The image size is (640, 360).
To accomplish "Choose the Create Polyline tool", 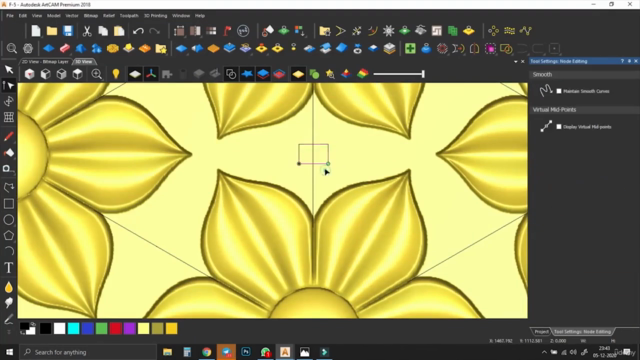I will [x=9, y=187].
